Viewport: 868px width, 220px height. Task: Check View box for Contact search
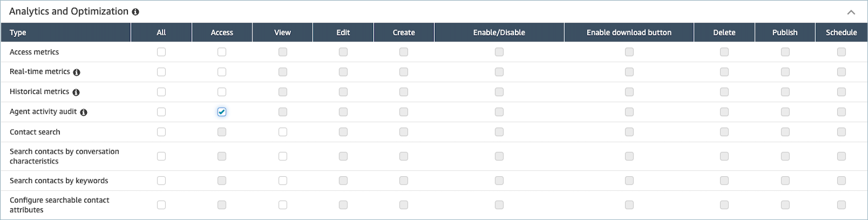[x=283, y=132]
